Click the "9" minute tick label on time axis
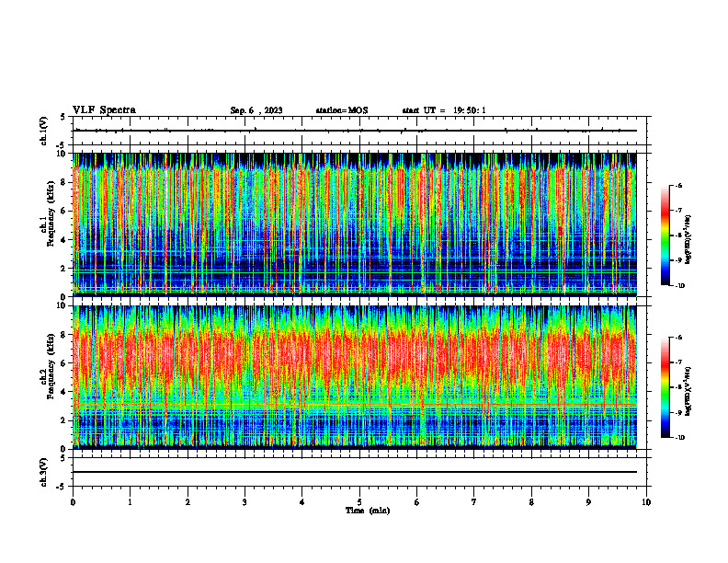Image resolution: width=728 pixels, height=563 pixels. point(588,502)
